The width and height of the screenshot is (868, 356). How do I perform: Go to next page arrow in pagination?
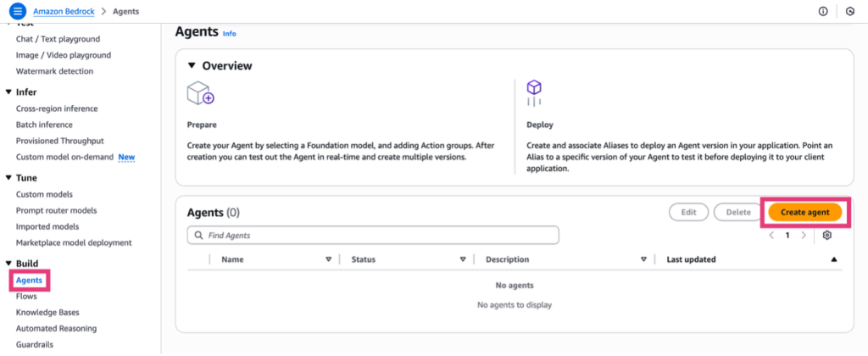click(x=804, y=236)
